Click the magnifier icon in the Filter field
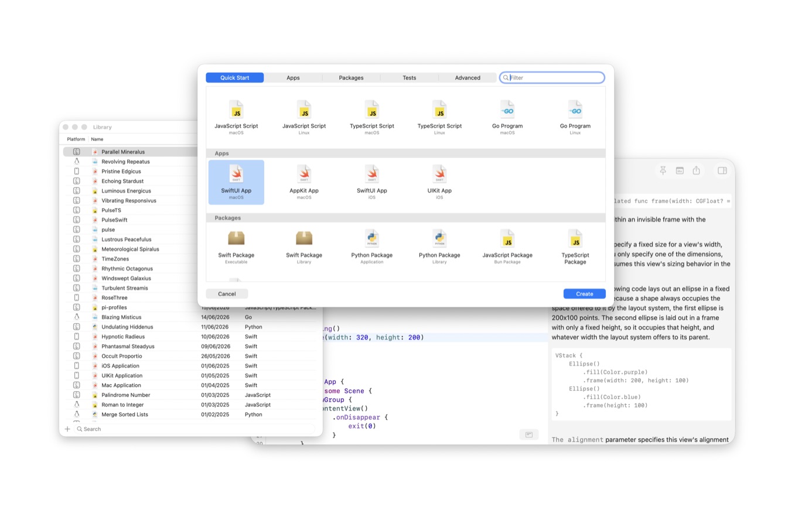The image size is (812, 507). coord(506,77)
